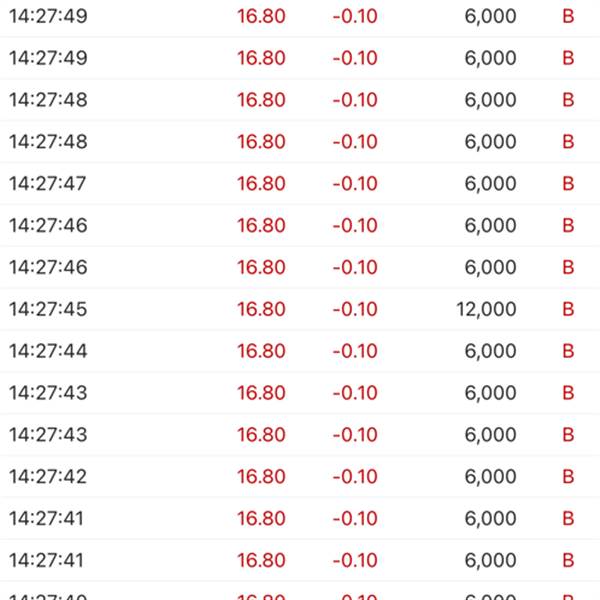Image resolution: width=600 pixels, height=600 pixels.
Task: Select the -0.10 change at 14:27:45
Action: point(355,309)
